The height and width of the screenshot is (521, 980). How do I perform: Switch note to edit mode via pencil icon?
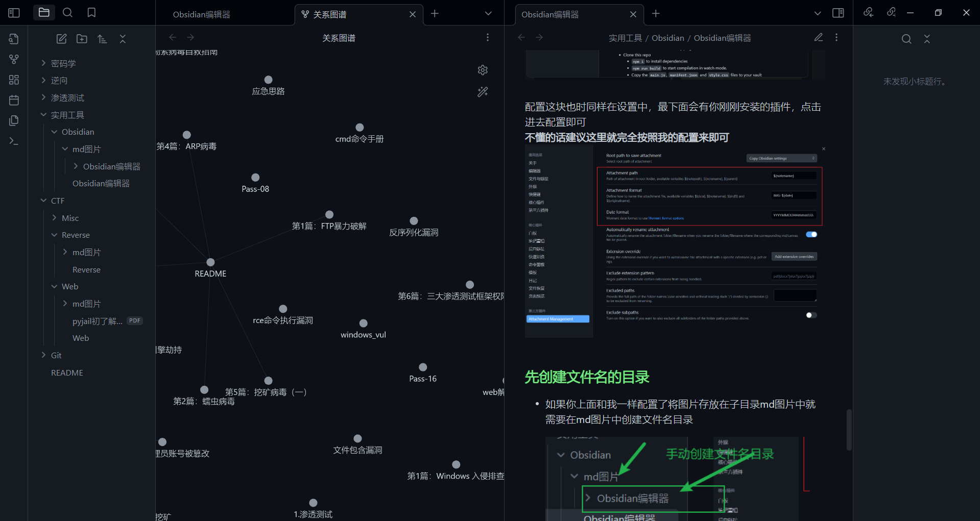coord(818,37)
